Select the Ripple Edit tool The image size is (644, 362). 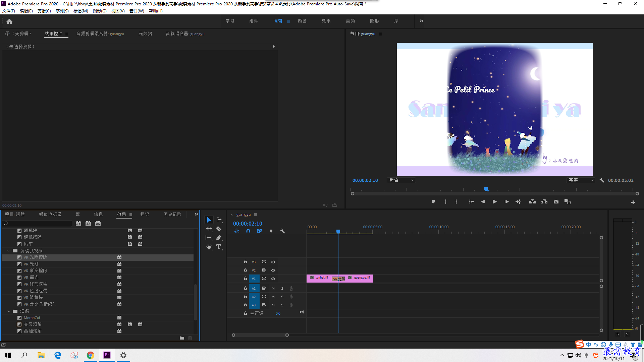coord(209,229)
